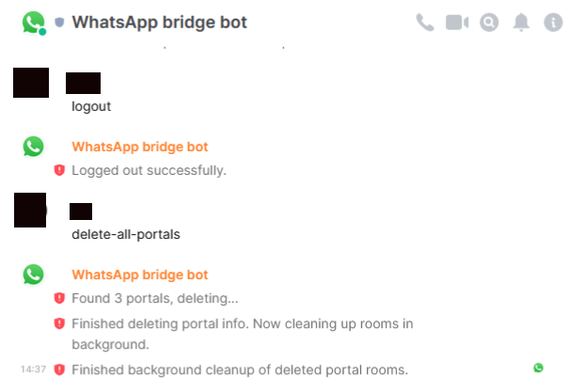Click the 14:37 message timestamp
Viewport: 568px width, 392px height.
tap(33, 369)
